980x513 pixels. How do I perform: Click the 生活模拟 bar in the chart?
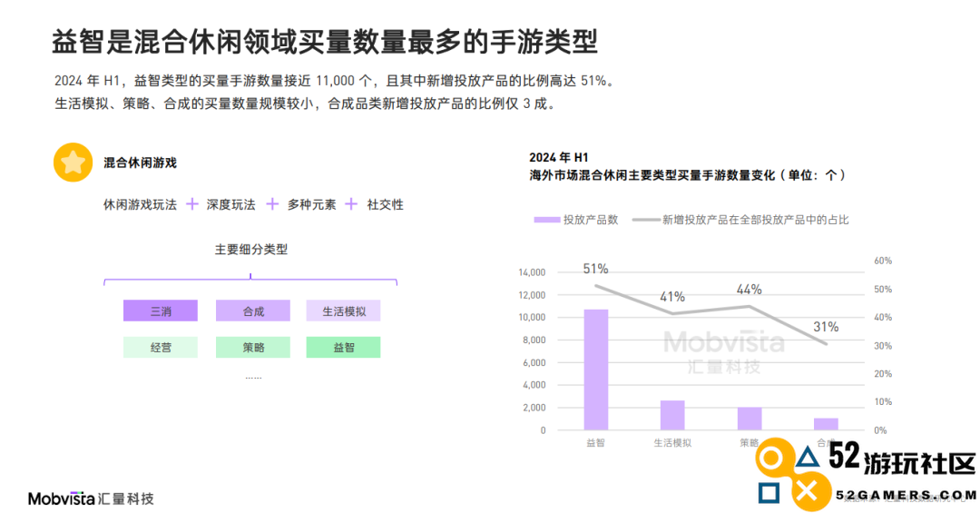click(x=672, y=416)
